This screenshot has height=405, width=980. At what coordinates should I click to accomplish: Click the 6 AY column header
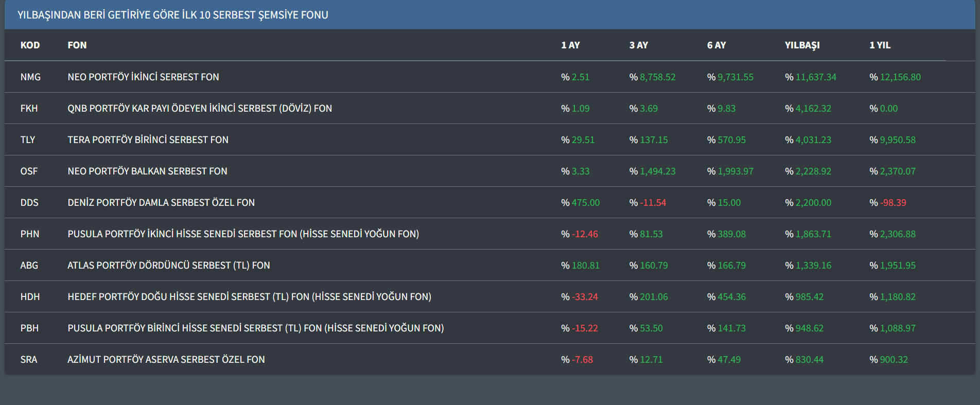click(x=716, y=45)
